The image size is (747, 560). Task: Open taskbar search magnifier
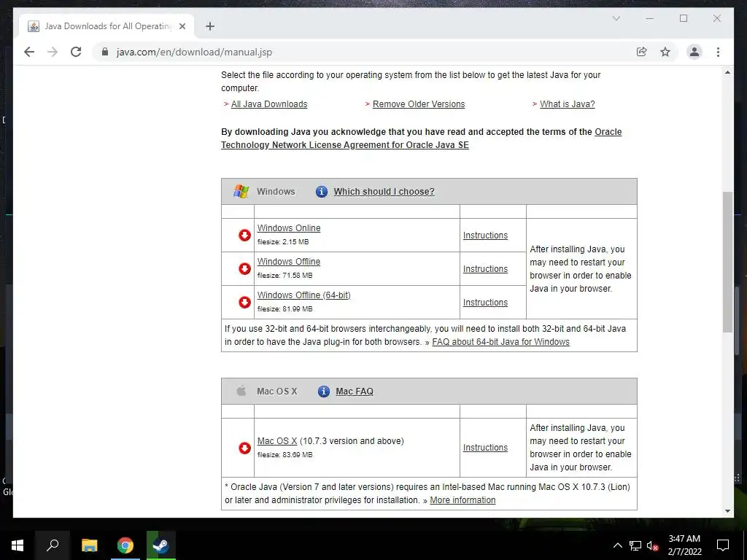53,545
